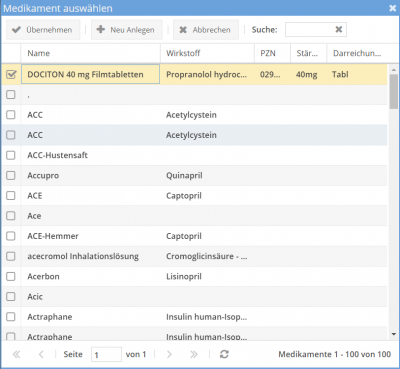The image size is (400, 369).
Task: Check the checkbox of the '.' row
Action: (x=11, y=95)
